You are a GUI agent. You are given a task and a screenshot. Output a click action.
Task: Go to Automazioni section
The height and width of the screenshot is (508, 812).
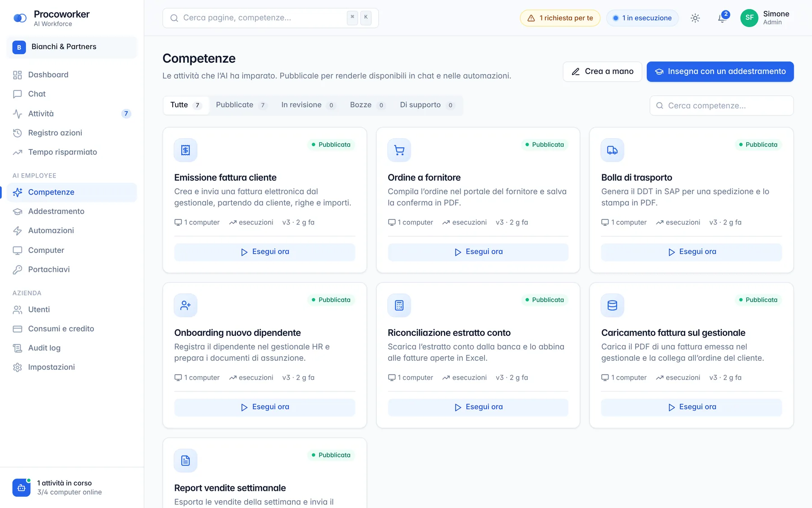pos(72,231)
